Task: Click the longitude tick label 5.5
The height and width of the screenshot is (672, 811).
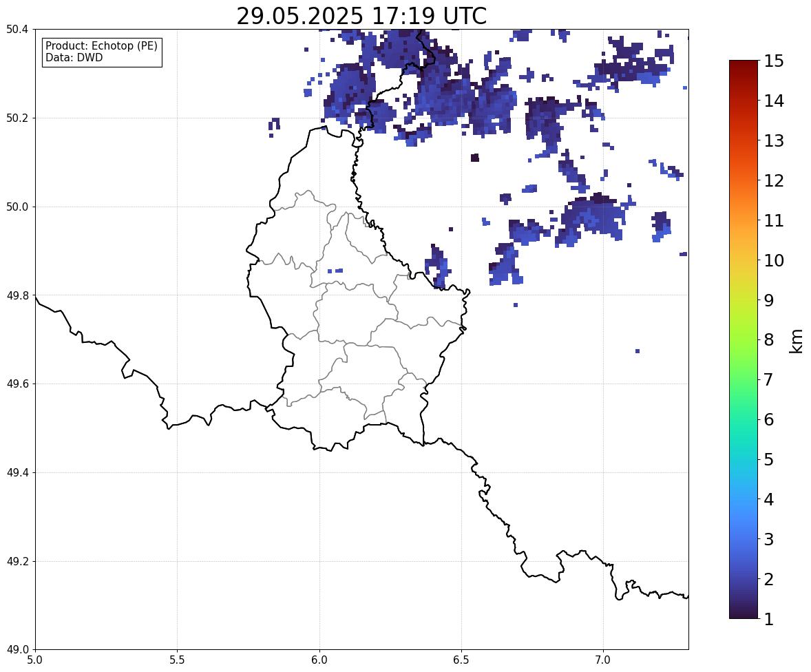Action: point(177,660)
